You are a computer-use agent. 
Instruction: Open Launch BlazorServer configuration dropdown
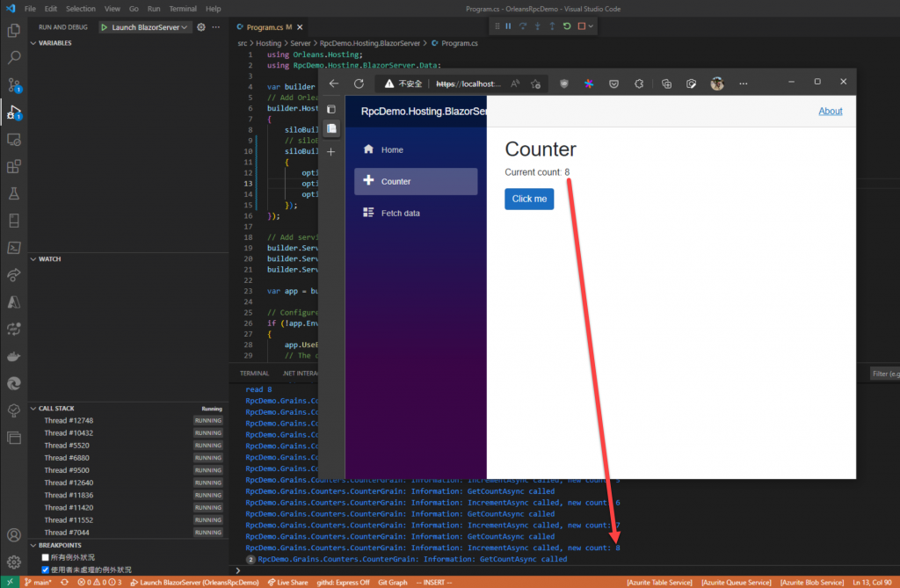coord(149,27)
